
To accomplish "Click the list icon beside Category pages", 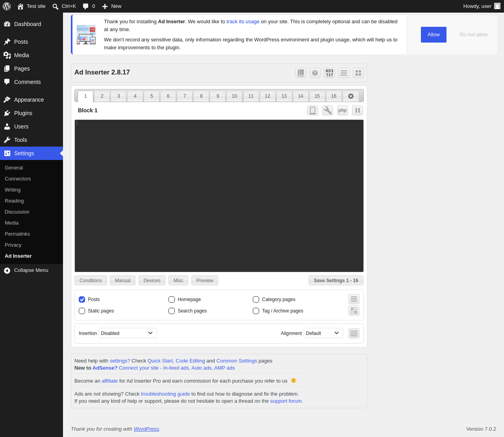I will point(354,299).
